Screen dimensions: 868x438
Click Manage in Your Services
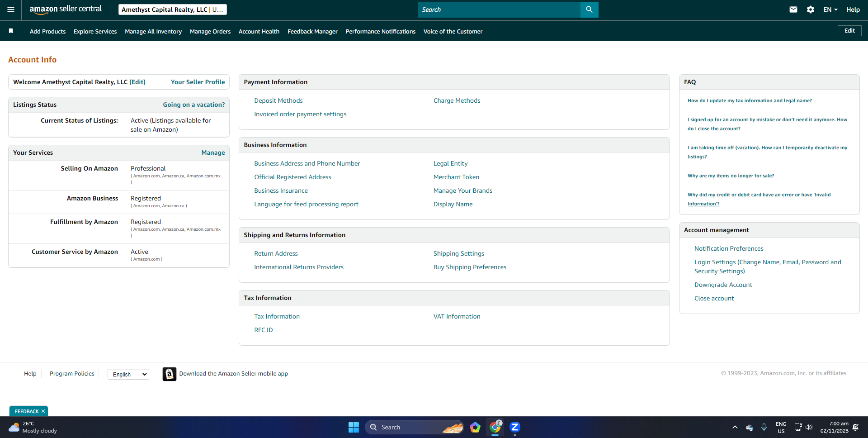pyautogui.click(x=213, y=152)
